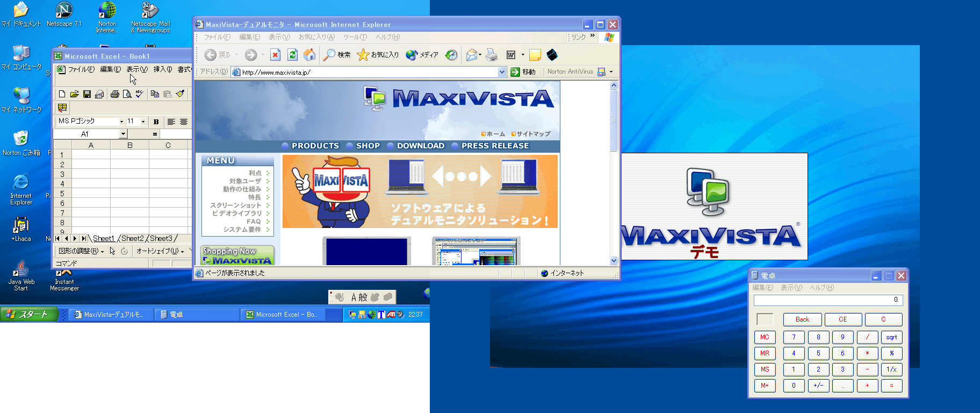Print the page using IE printer icon
This screenshot has height=413, width=980.
492,55
